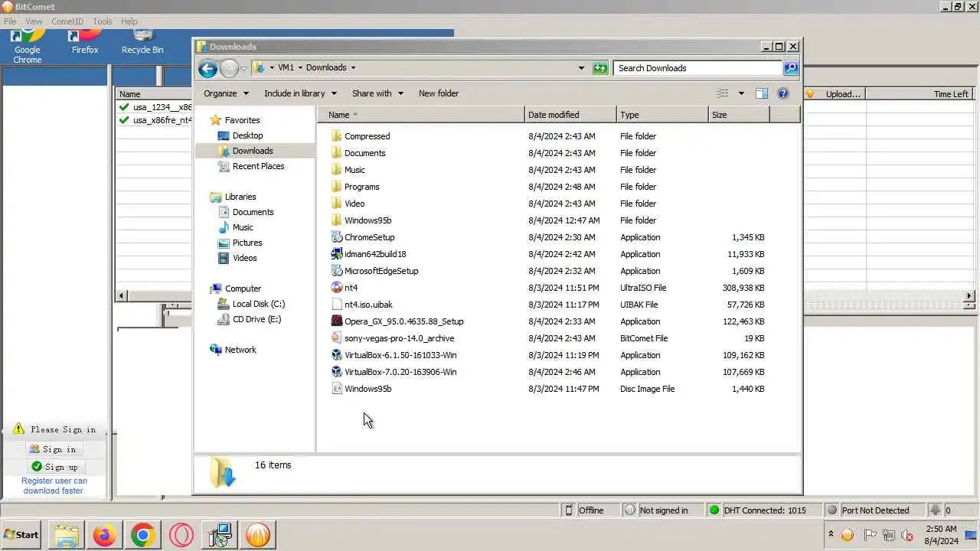Image resolution: width=980 pixels, height=551 pixels.
Task: Click the refresh button beside address bar
Action: click(600, 68)
